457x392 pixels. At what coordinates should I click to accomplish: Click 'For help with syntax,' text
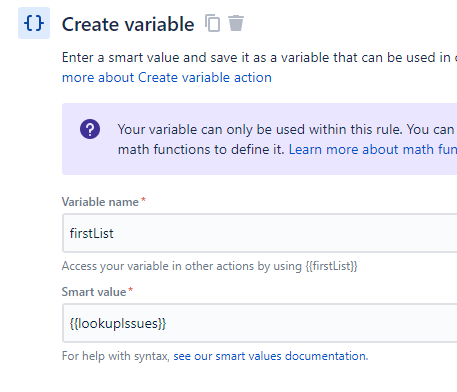pos(116,356)
